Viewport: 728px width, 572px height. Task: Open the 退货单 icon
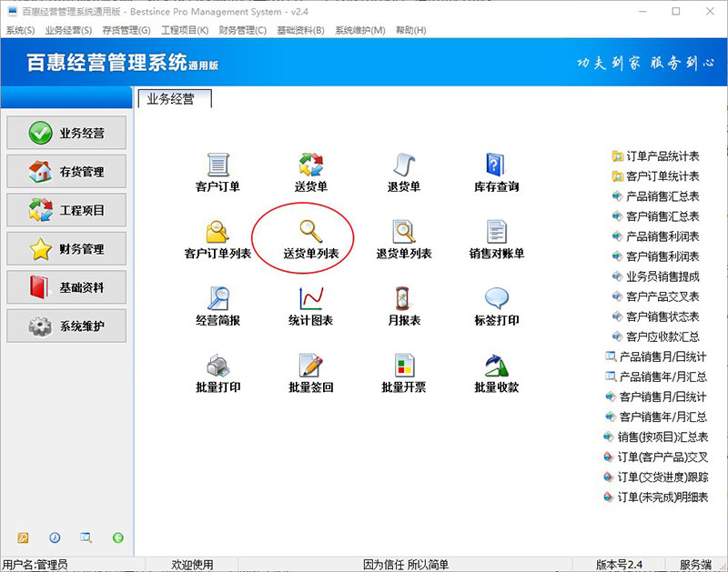pos(404,165)
